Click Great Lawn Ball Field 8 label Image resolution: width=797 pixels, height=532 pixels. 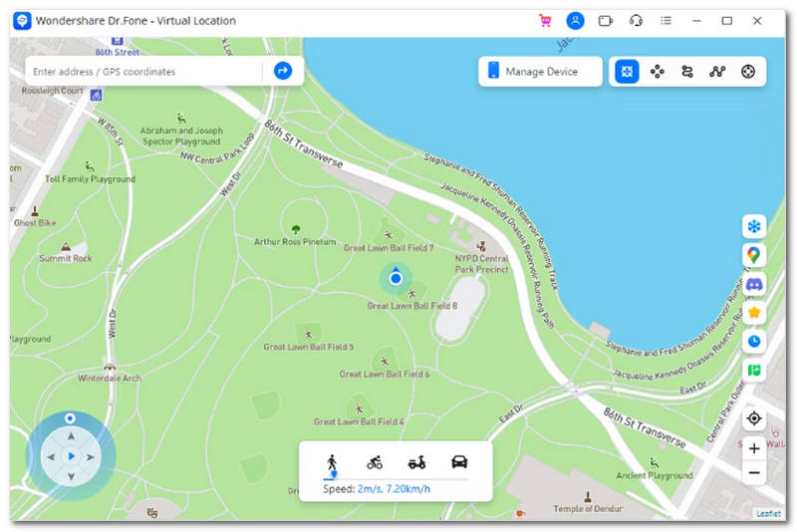coord(412,306)
